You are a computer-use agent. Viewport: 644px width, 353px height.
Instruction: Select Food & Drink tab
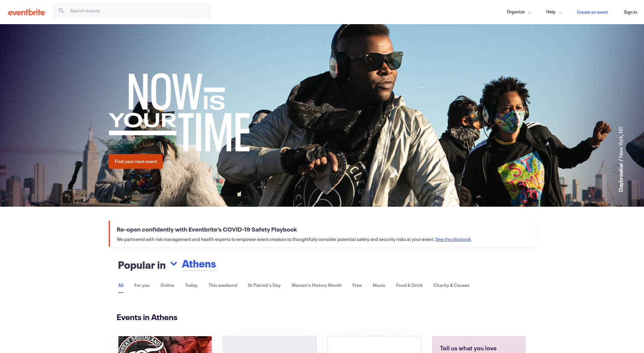tap(409, 285)
